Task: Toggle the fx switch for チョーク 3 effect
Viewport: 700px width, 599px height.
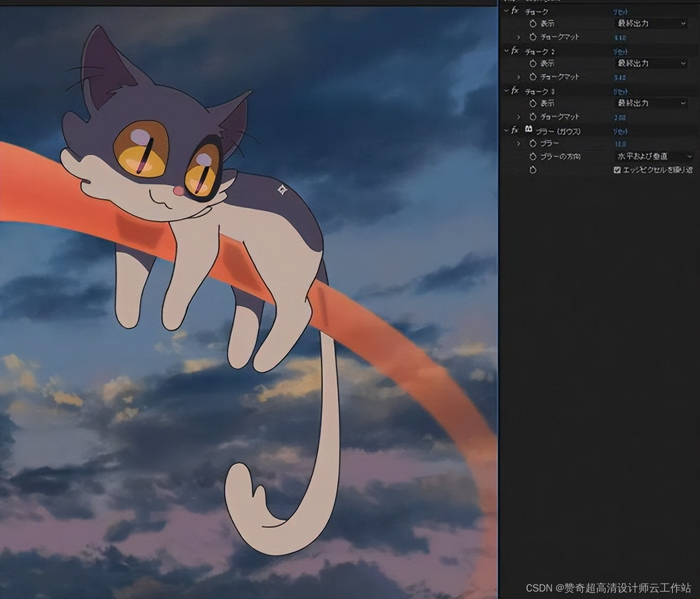Action: click(x=514, y=91)
